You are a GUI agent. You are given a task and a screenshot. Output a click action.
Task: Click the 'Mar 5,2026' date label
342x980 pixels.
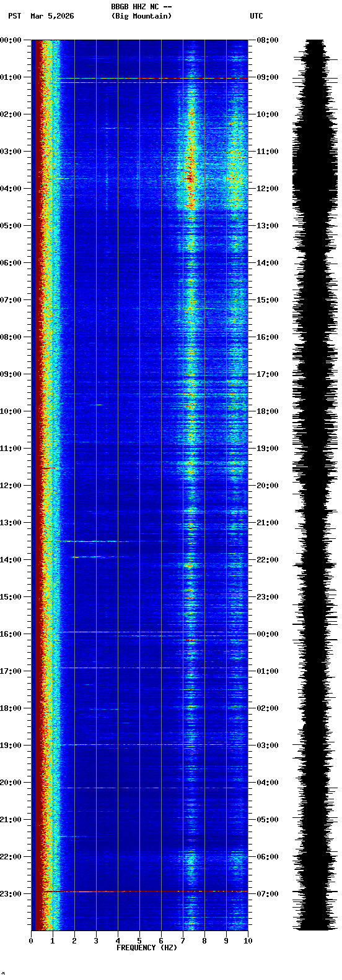pyautogui.click(x=52, y=16)
